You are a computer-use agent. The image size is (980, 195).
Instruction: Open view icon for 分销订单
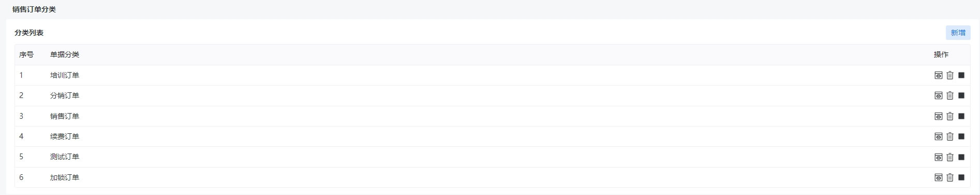point(938,95)
